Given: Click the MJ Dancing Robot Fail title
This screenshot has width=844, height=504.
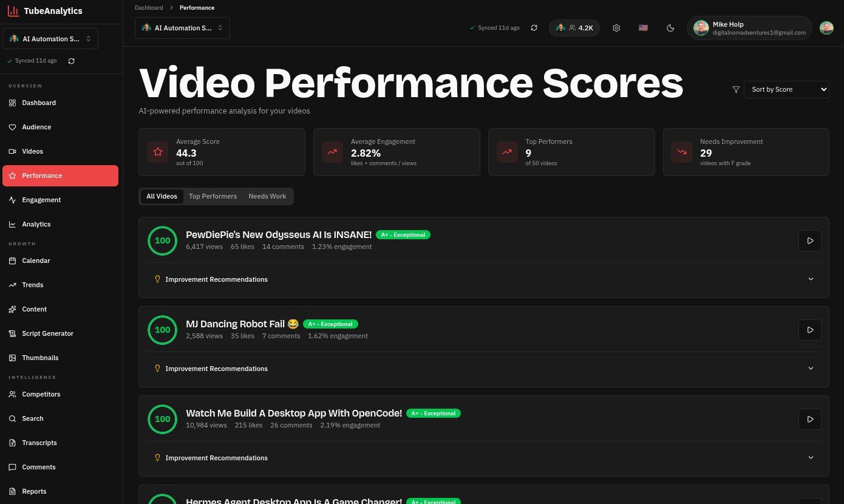Looking at the screenshot, I should point(242,324).
